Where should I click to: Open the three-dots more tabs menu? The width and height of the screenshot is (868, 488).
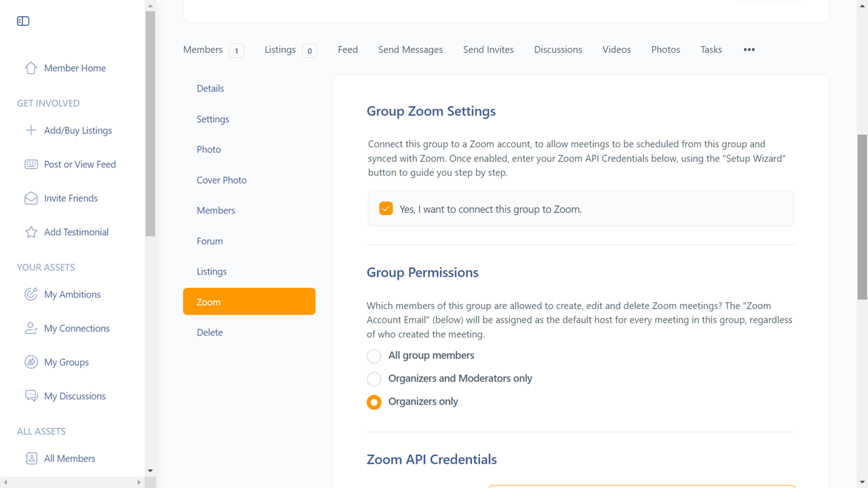click(x=749, y=49)
